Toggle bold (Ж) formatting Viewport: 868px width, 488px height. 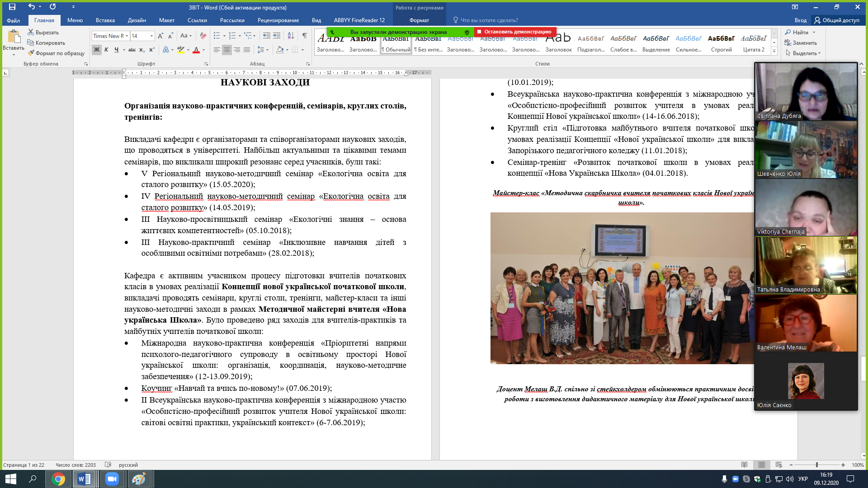(96, 50)
